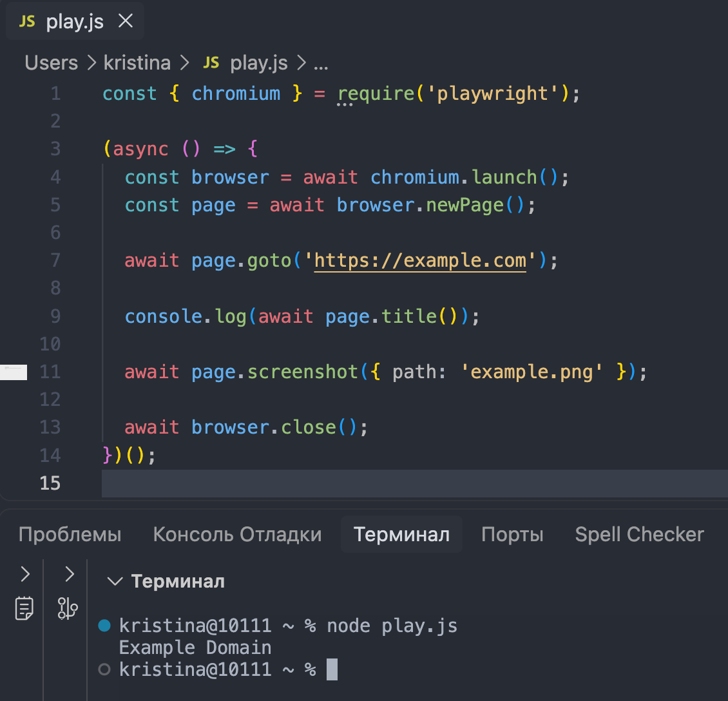Collapse the Терминал section chevron
The height and width of the screenshot is (701, 728).
pos(115,581)
